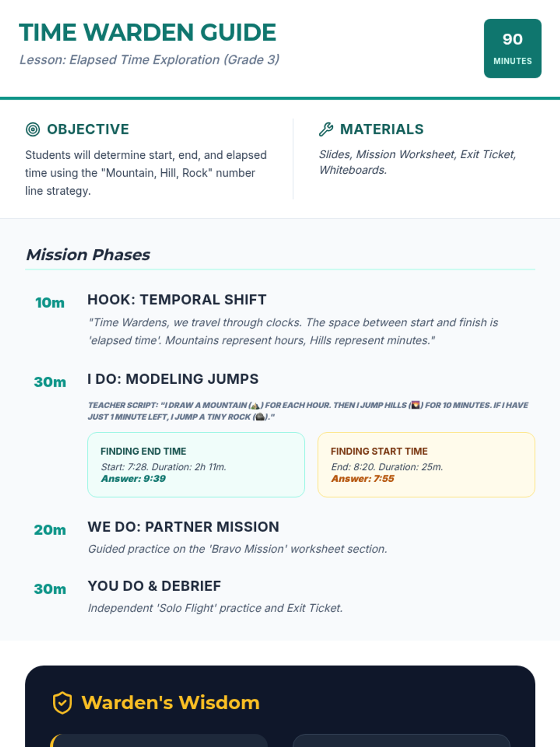Click the tiny rock emoji in script
This screenshot has width=560, height=747.
click(x=260, y=417)
